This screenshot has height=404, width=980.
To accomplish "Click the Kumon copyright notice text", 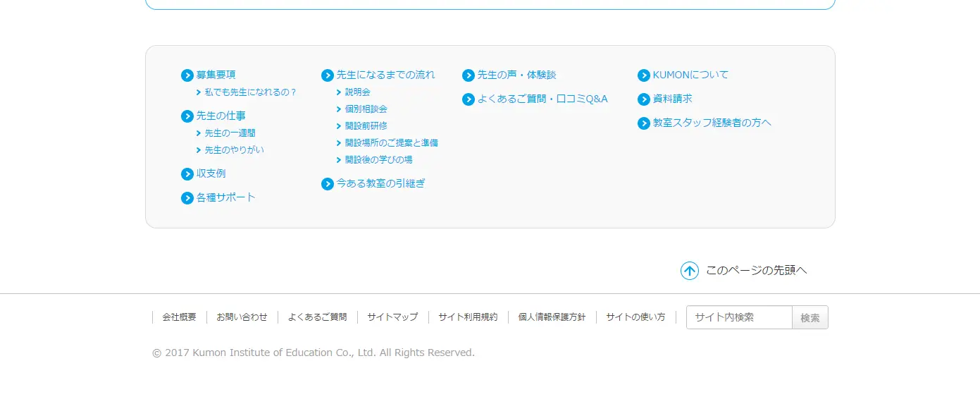I will 314,353.
